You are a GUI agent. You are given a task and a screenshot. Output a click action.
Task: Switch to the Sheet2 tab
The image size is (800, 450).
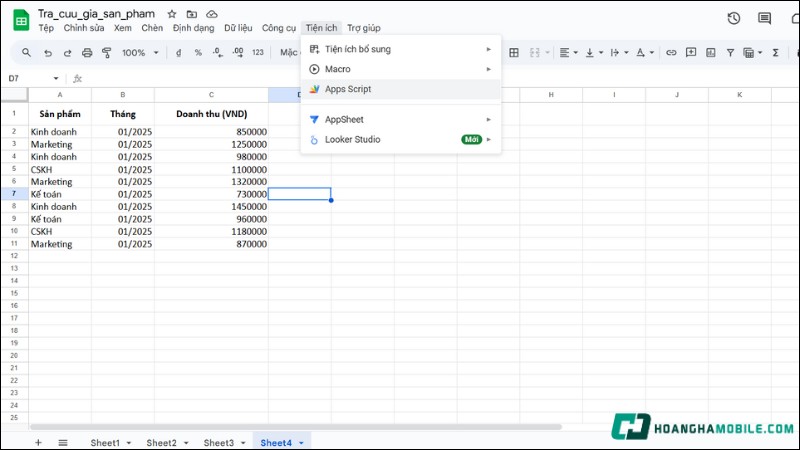pos(162,443)
